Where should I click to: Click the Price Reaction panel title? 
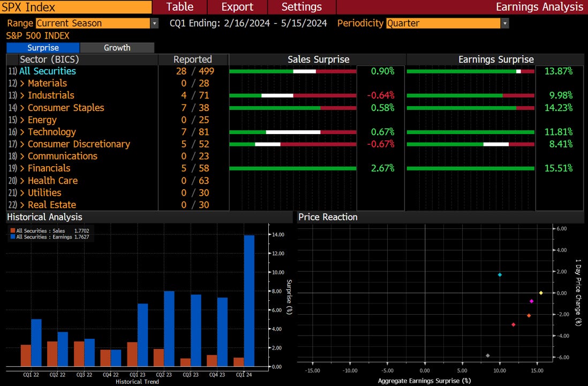pyautogui.click(x=328, y=217)
